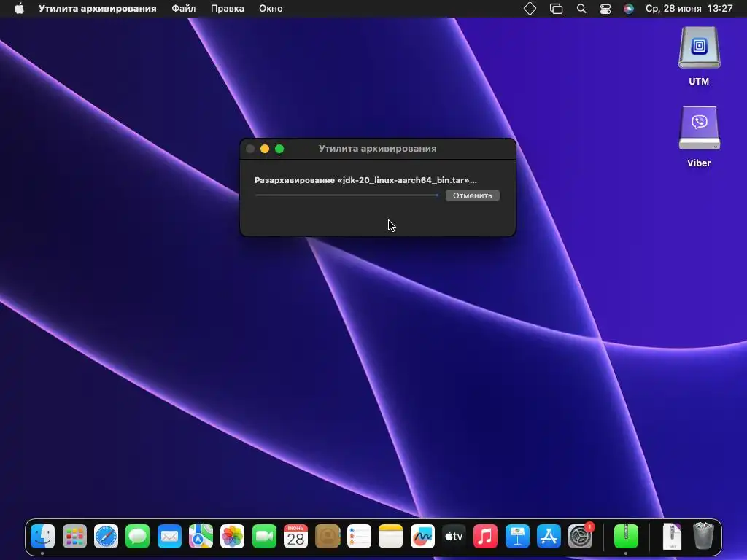Open Contacts from the Dock

coord(328,537)
